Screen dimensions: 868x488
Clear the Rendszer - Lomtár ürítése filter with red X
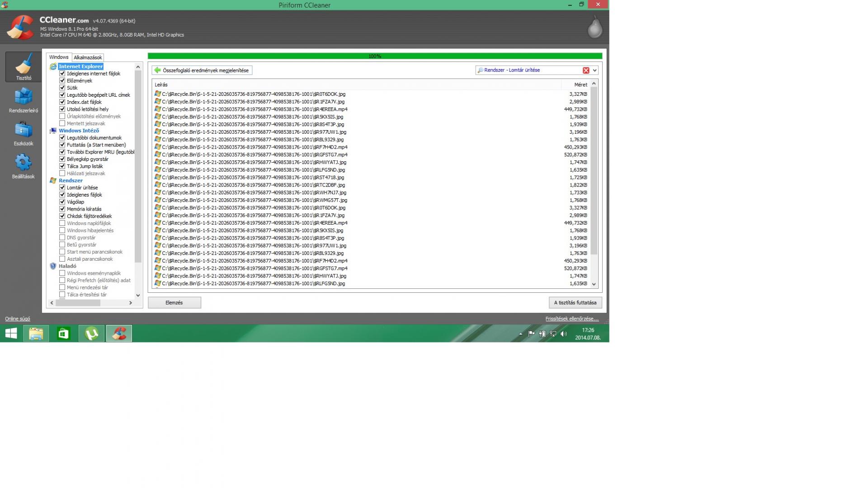(x=586, y=70)
